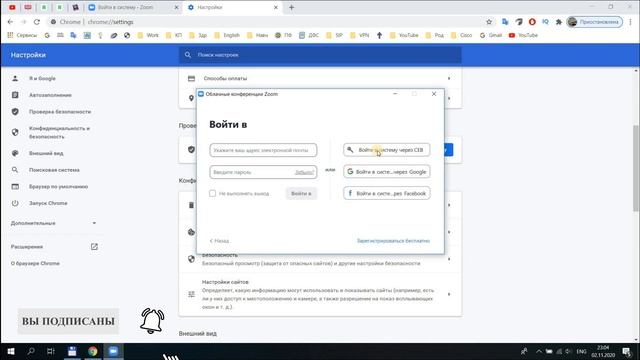This screenshot has width=640, height=360.
Task: Click the Назад back link in Zoom
Action: pyautogui.click(x=219, y=241)
